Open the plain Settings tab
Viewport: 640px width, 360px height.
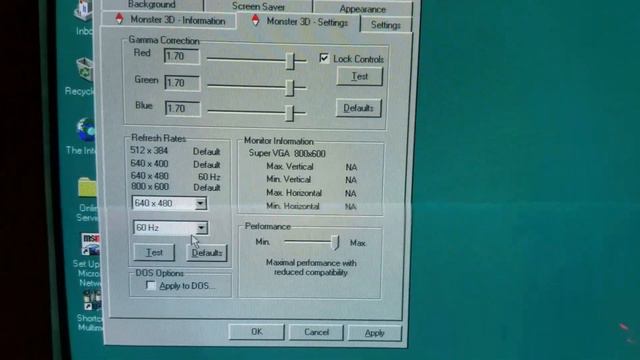(x=385, y=25)
